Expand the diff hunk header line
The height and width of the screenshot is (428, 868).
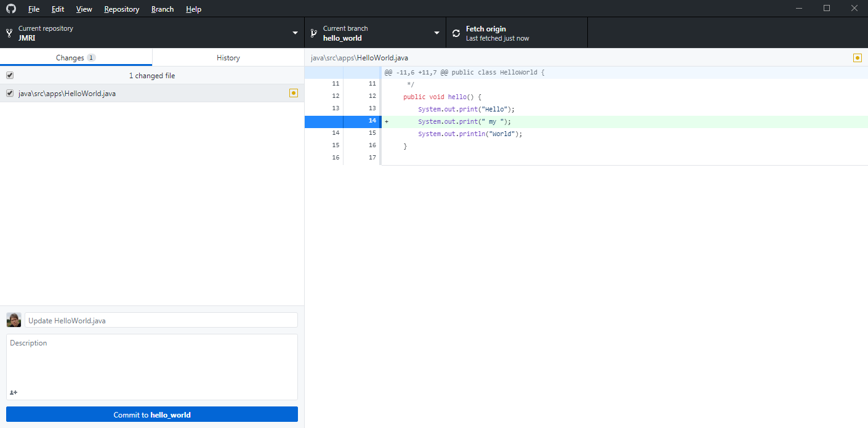point(343,73)
